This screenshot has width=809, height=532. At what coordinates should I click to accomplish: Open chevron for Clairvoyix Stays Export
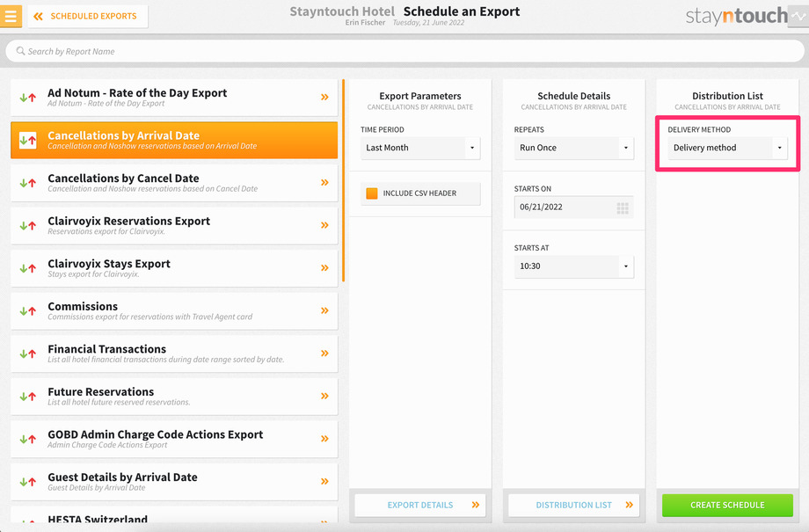click(324, 268)
